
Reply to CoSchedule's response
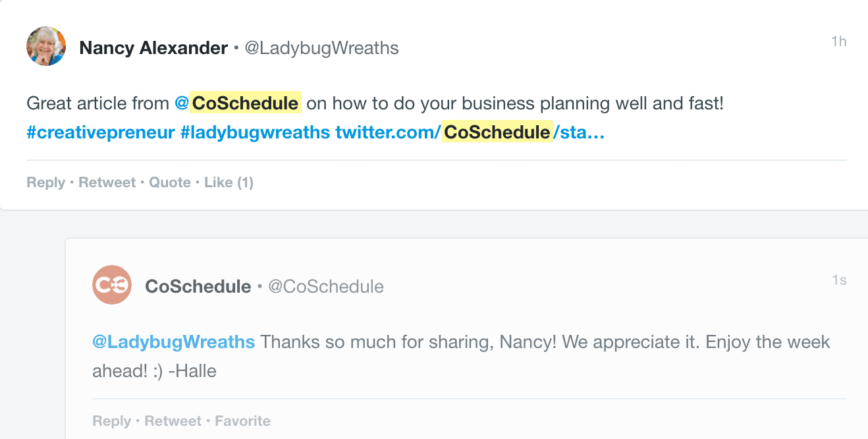[111, 421]
